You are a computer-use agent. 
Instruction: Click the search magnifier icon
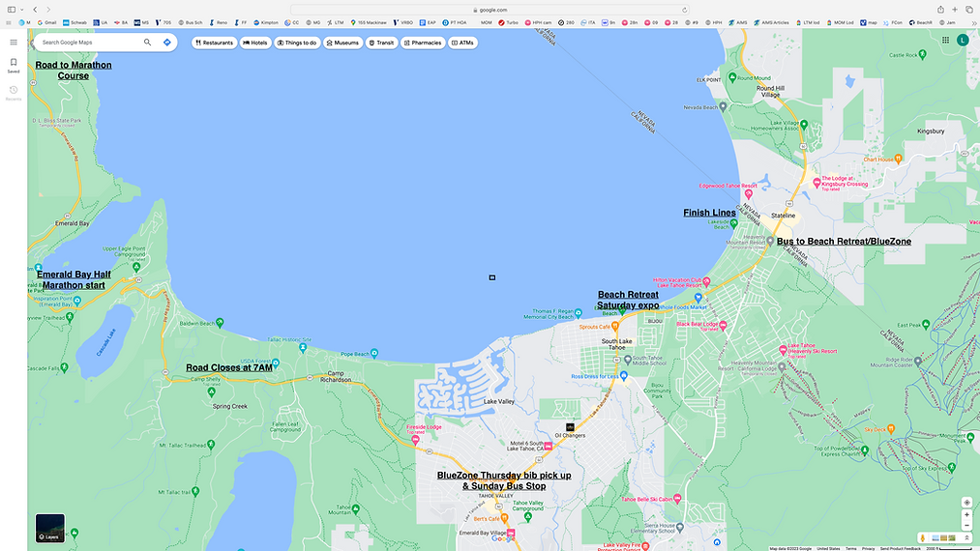[x=147, y=43]
